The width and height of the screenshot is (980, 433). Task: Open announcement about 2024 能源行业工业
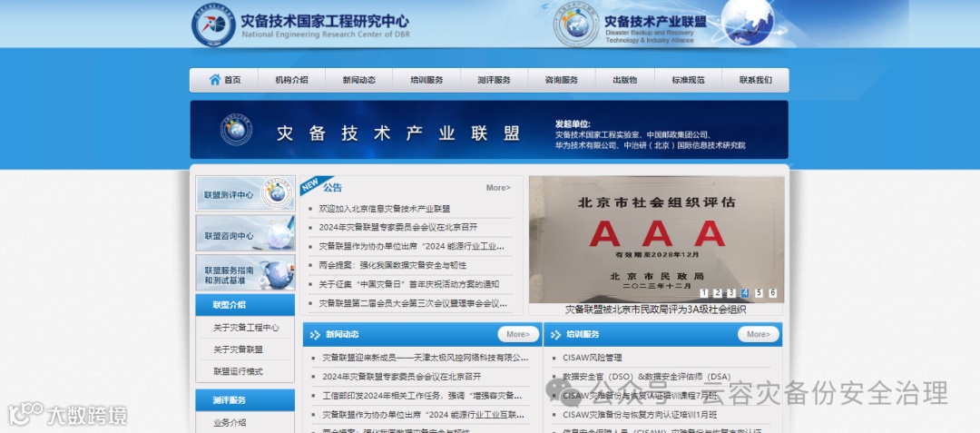pyautogui.click(x=411, y=246)
